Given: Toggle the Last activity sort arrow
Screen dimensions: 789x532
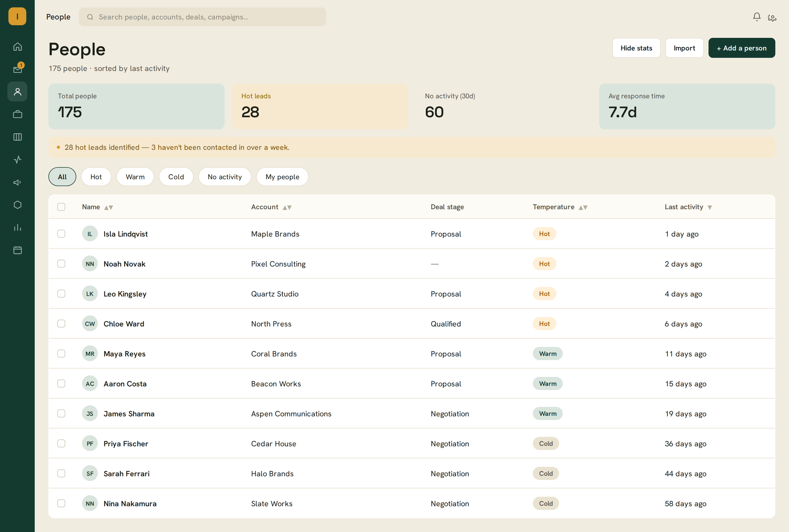Looking at the screenshot, I should (710, 207).
